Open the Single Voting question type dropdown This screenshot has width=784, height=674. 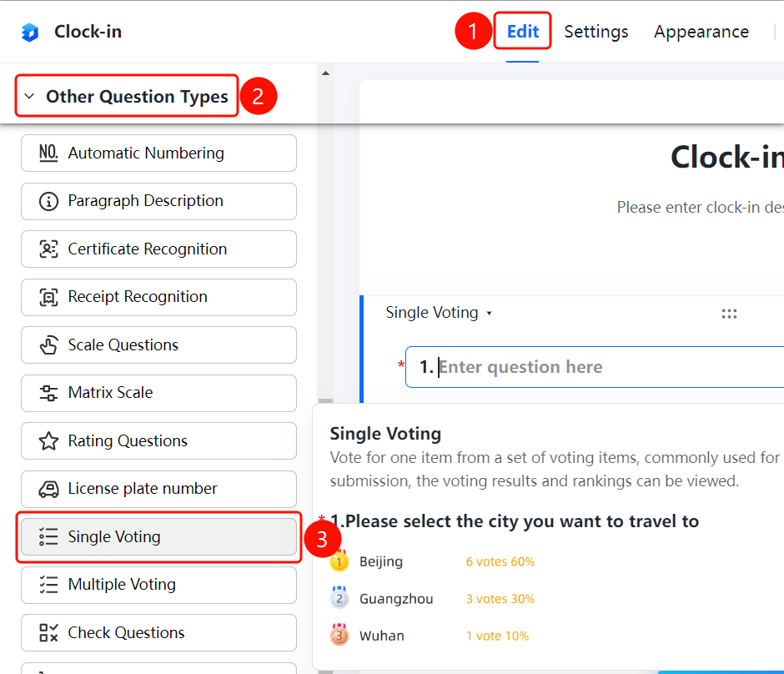[x=439, y=313]
